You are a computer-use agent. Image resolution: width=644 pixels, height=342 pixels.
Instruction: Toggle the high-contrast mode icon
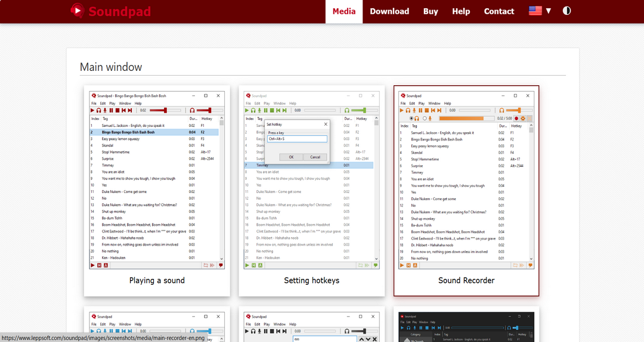click(566, 11)
